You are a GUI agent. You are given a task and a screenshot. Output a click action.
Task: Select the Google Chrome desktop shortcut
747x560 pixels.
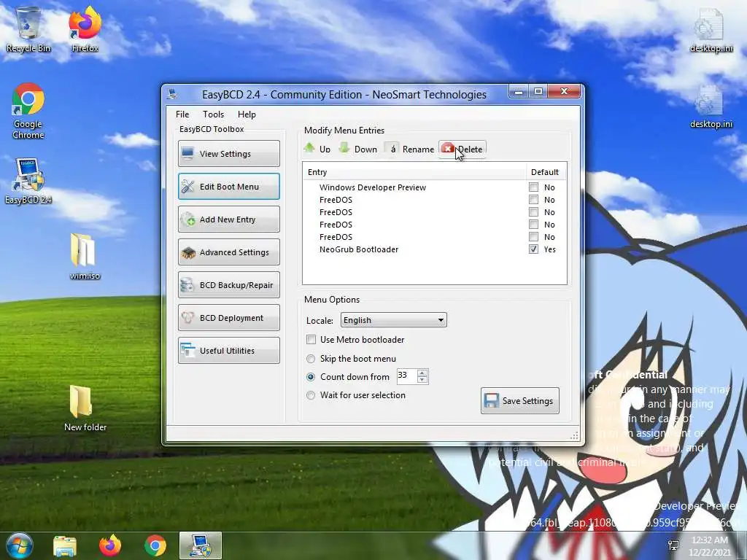[28, 111]
